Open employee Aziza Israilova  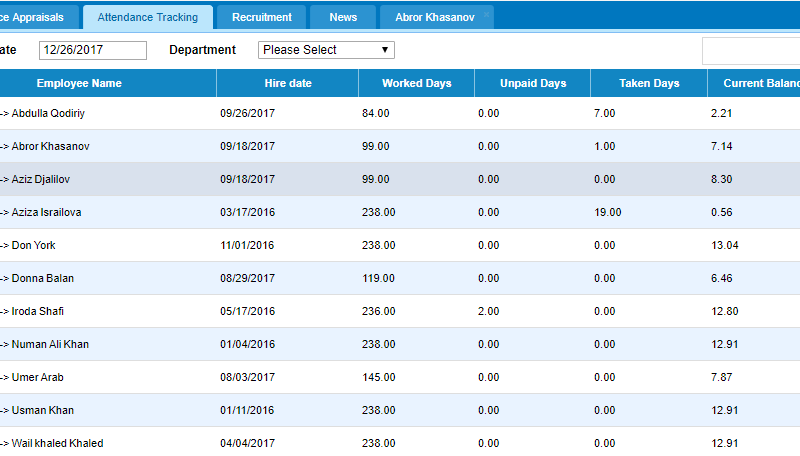click(46, 212)
